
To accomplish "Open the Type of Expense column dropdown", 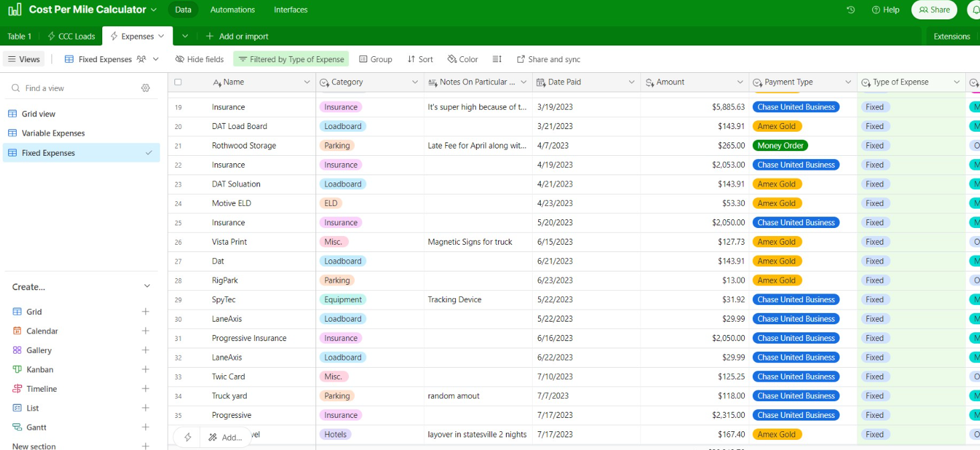I will 957,82.
